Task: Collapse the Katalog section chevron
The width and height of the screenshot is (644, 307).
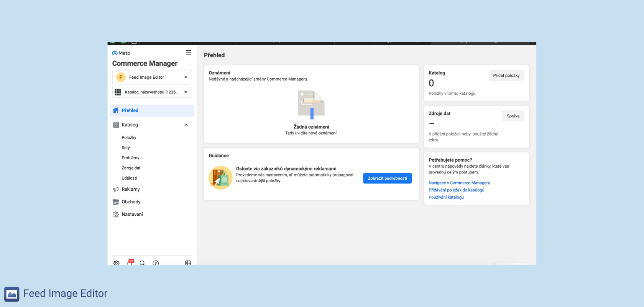Action: [186, 125]
